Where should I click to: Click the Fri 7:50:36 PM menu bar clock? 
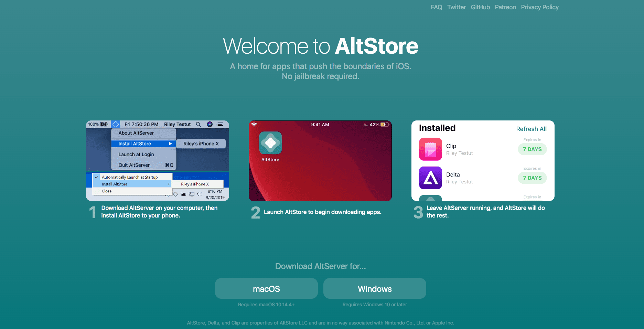tap(141, 124)
